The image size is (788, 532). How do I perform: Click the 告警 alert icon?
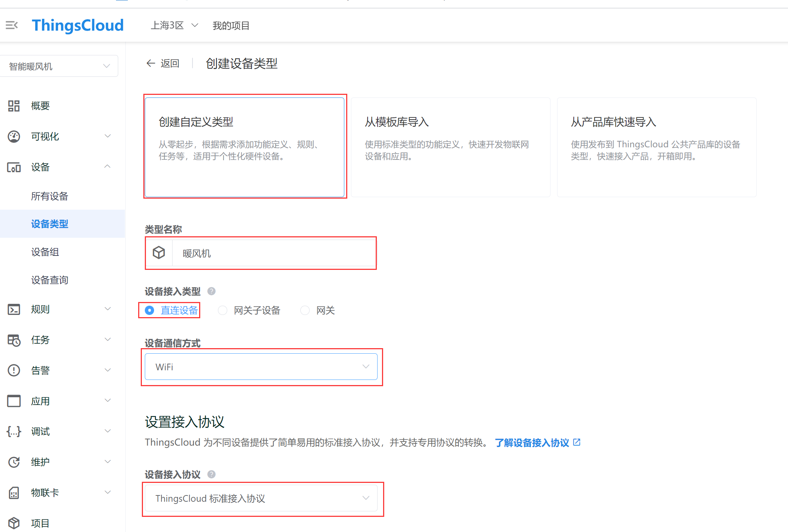pyautogui.click(x=14, y=370)
